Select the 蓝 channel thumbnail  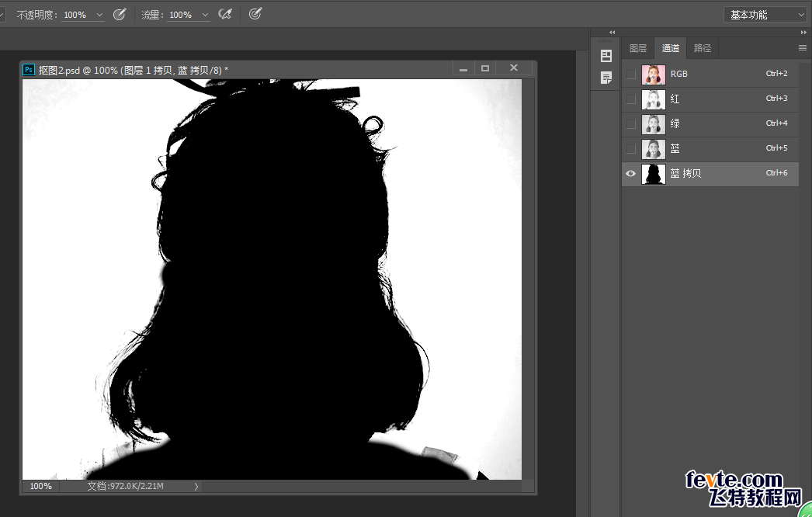(x=653, y=149)
